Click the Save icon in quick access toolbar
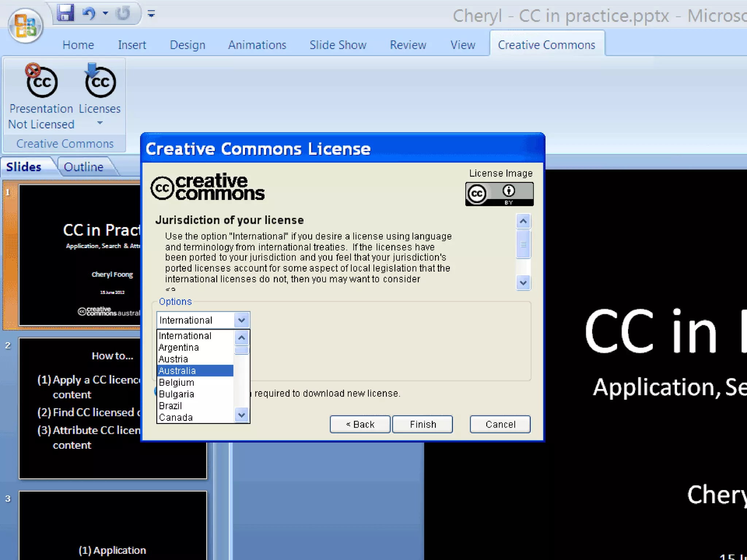The height and width of the screenshot is (560, 747). [66, 13]
